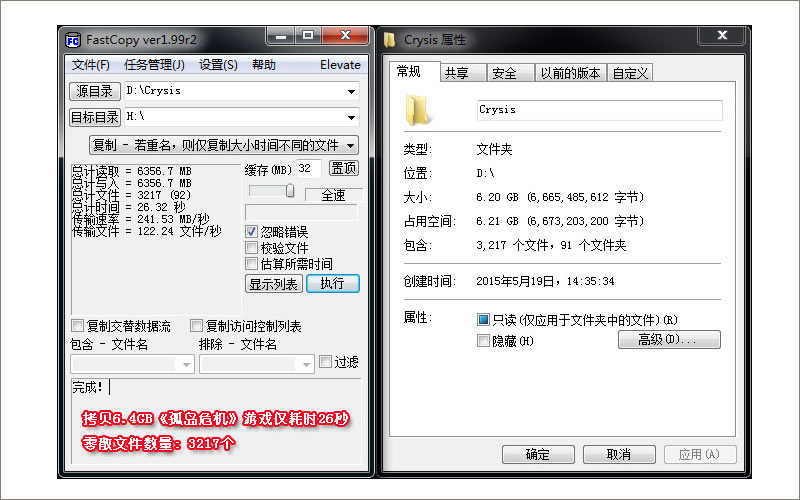Click the 执行 execute button
The width and height of the screenshot is (800, 500).
tap(332, 284)
